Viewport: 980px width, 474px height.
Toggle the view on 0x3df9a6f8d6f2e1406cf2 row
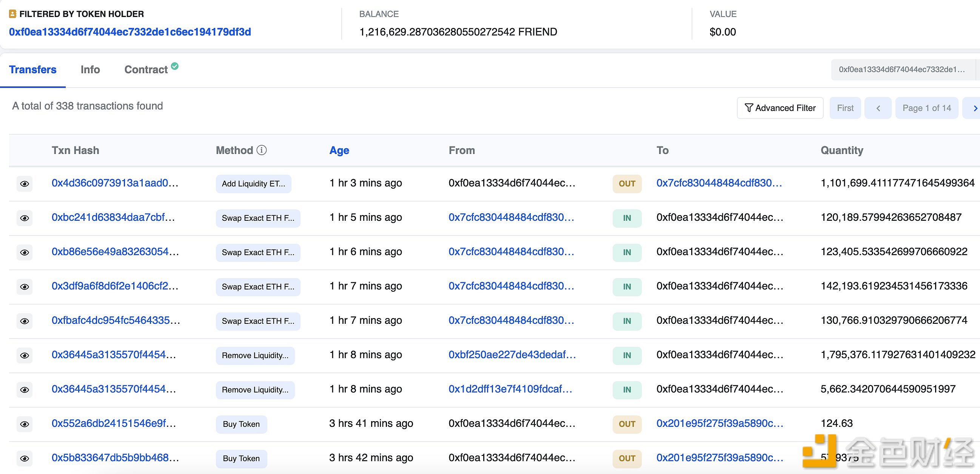click(x=24, y=287)
